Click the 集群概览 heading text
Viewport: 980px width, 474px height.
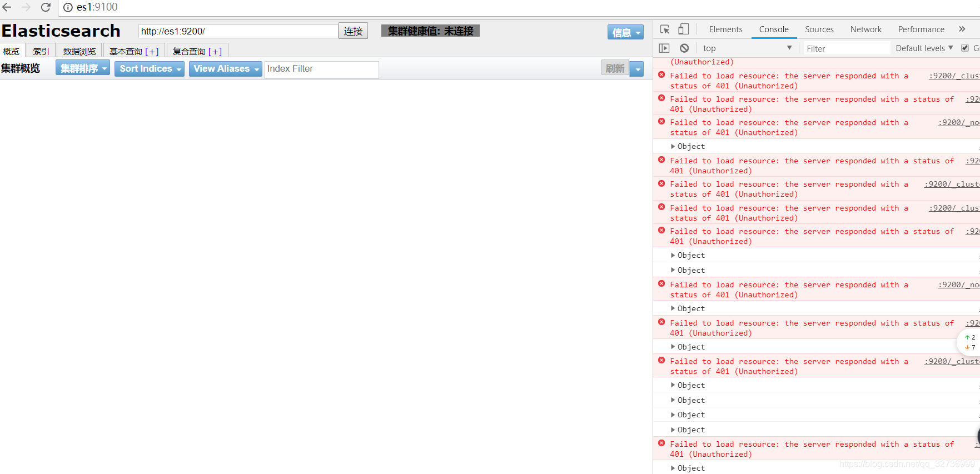pyautogui.click(x=21, y=68)
